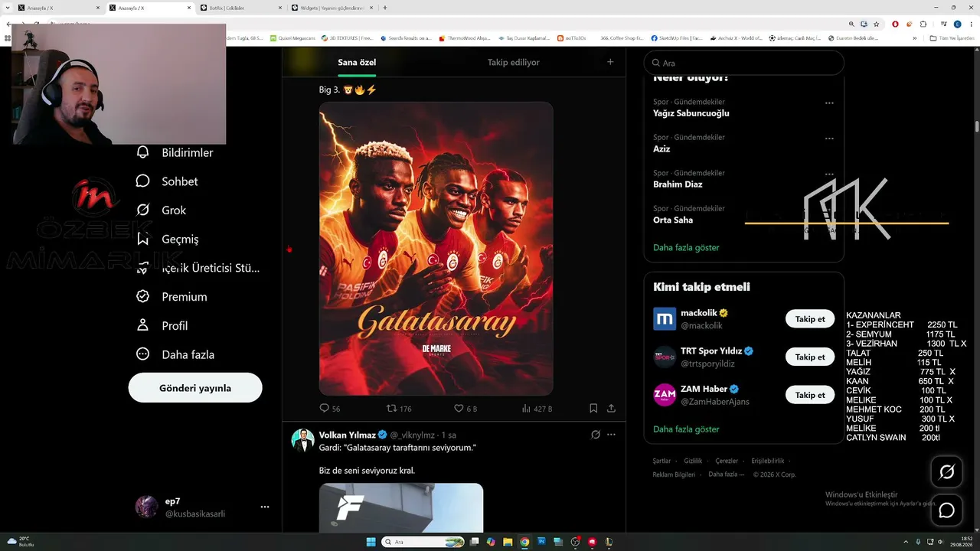
Task: Open the Sohbet chat bubble icon
Action: pyautogui.click(x=142, y=181)
